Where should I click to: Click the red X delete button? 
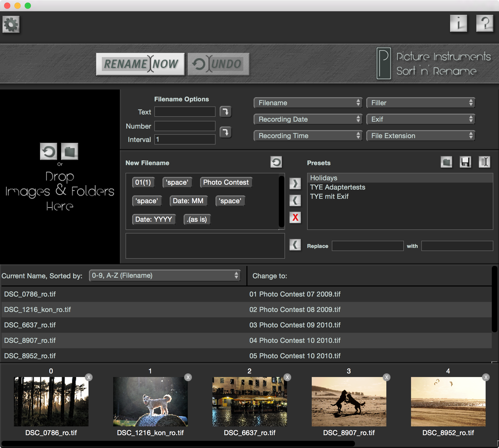[x=295, y=218]
